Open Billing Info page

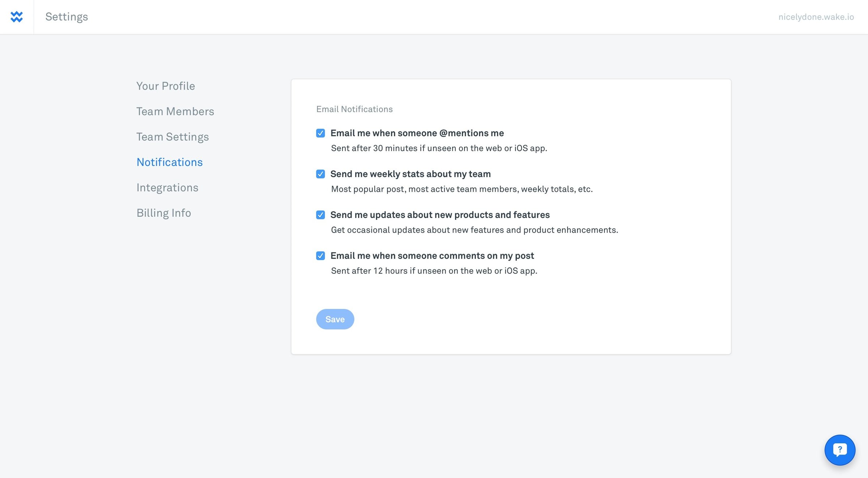click(x=164, y=213)
